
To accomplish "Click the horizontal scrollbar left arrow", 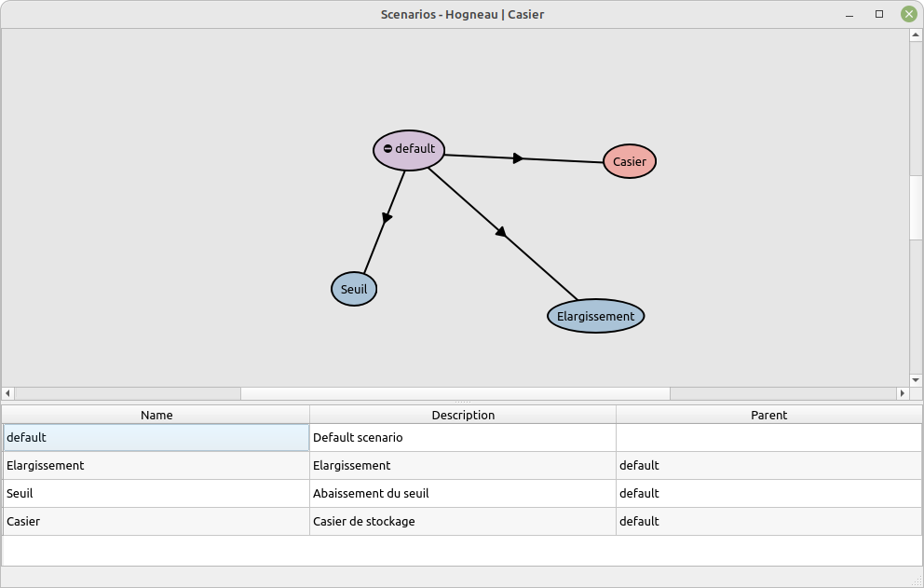I will (x=8, y=393).
